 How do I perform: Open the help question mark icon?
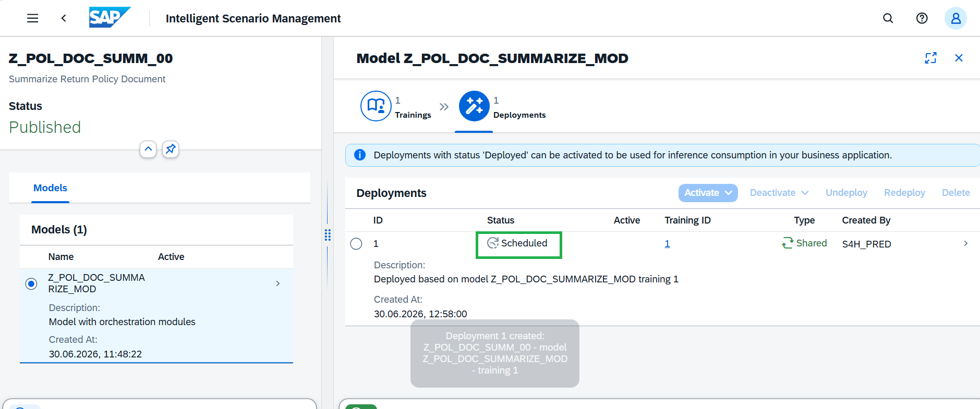coord(922,18)
